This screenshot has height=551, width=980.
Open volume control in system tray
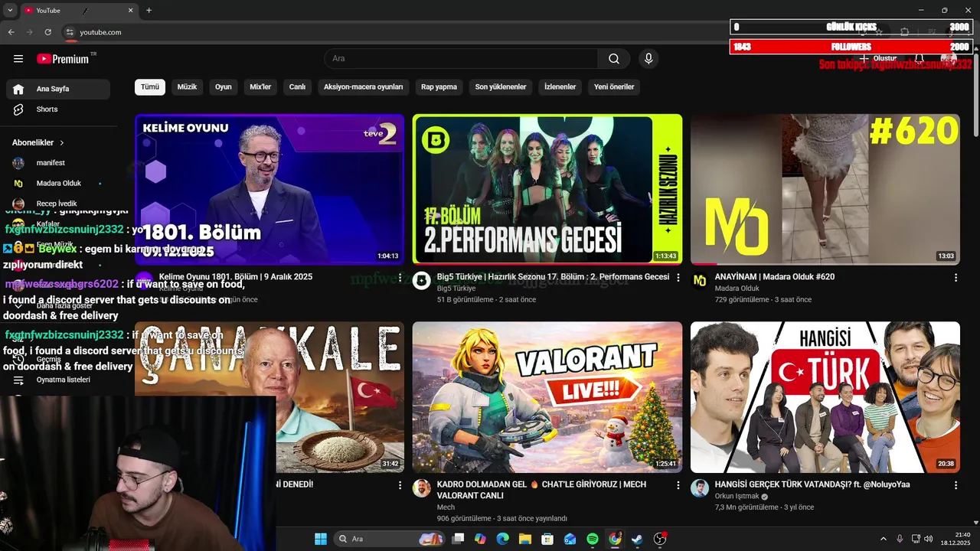point(928,539)
